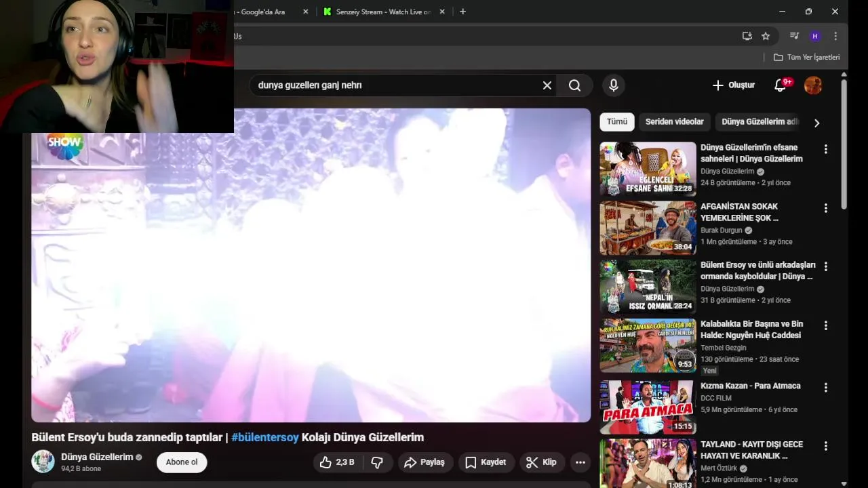The width and height of the screenshot is (868, 488).
Task: Clear the YouTube search box text
Action: (547, 85)
